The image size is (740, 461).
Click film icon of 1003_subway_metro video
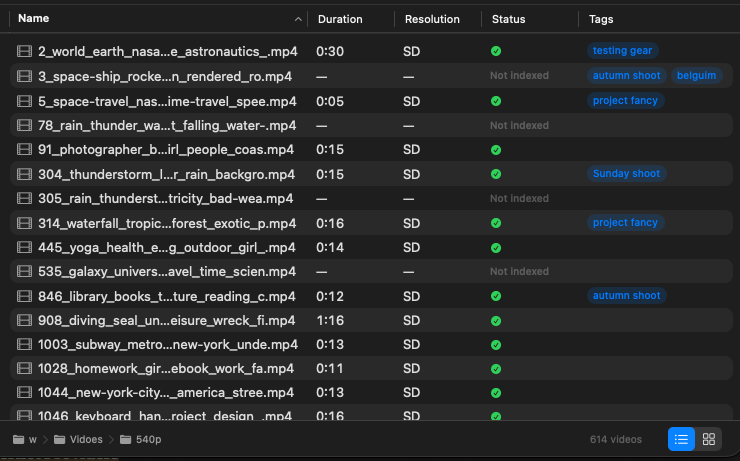pyautogui.click(x=25, y=344)
